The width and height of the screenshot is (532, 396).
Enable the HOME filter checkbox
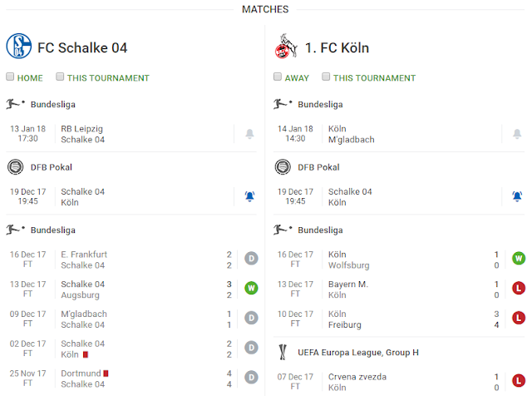pyautogui.click(x=10, y=77)
